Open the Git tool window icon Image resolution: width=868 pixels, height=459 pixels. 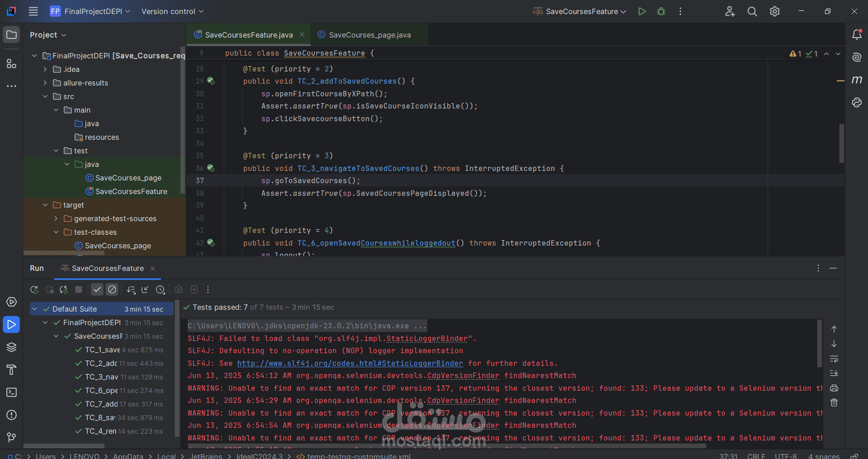(12, 437)
